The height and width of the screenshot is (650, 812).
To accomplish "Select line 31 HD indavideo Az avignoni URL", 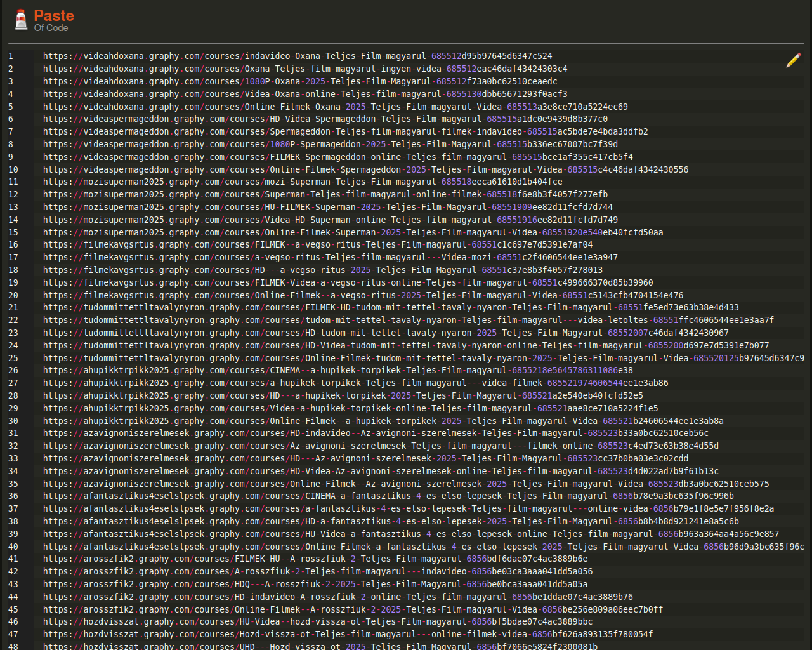I will (x=376, y=433).
